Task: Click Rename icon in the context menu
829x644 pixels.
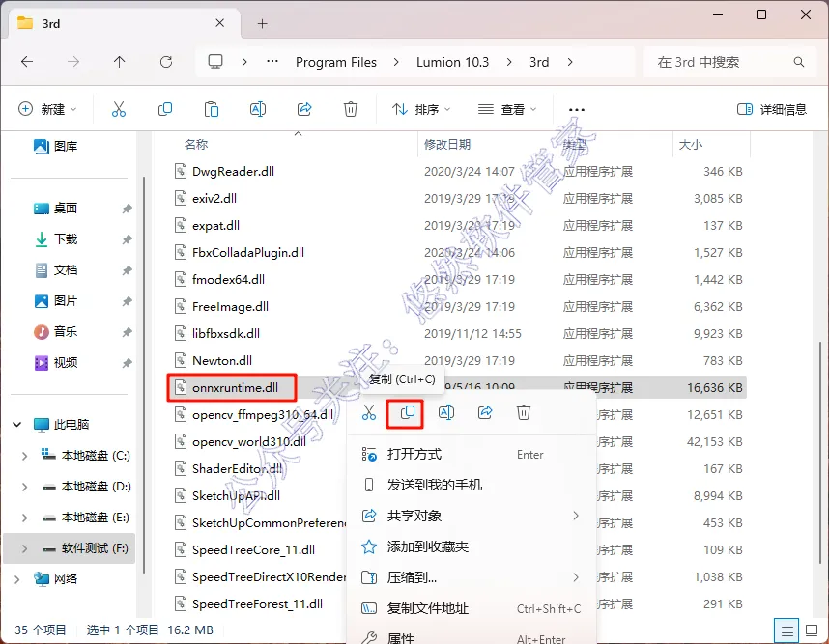Action: [x=446, y=412]
